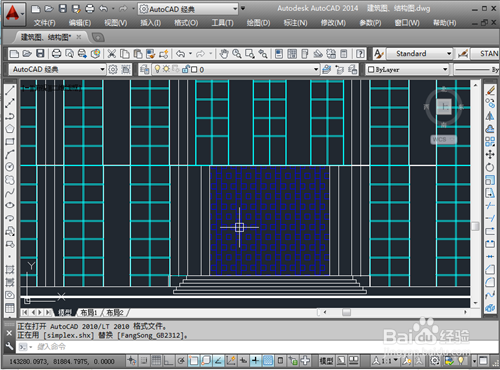Image resolution: width=500 pixels, height=370 pixels.
Task: Toggle Snap Mode in status bar
Action: [144, 360]
